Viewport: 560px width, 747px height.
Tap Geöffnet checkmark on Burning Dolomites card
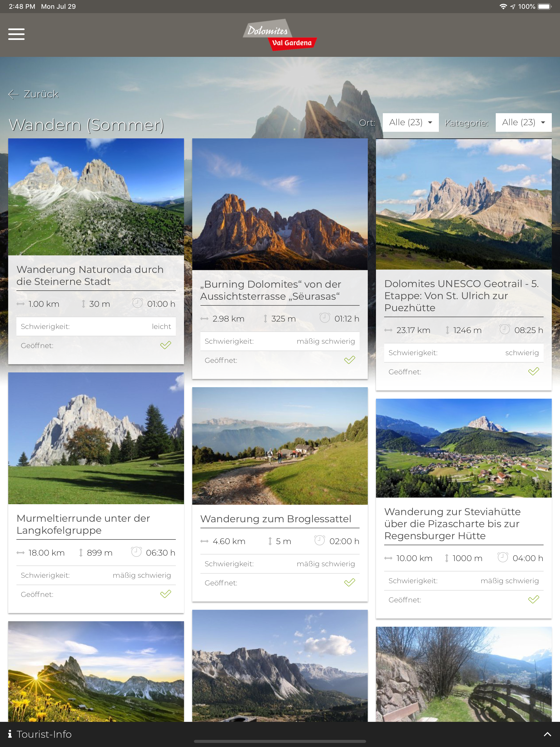coord(349,360)
